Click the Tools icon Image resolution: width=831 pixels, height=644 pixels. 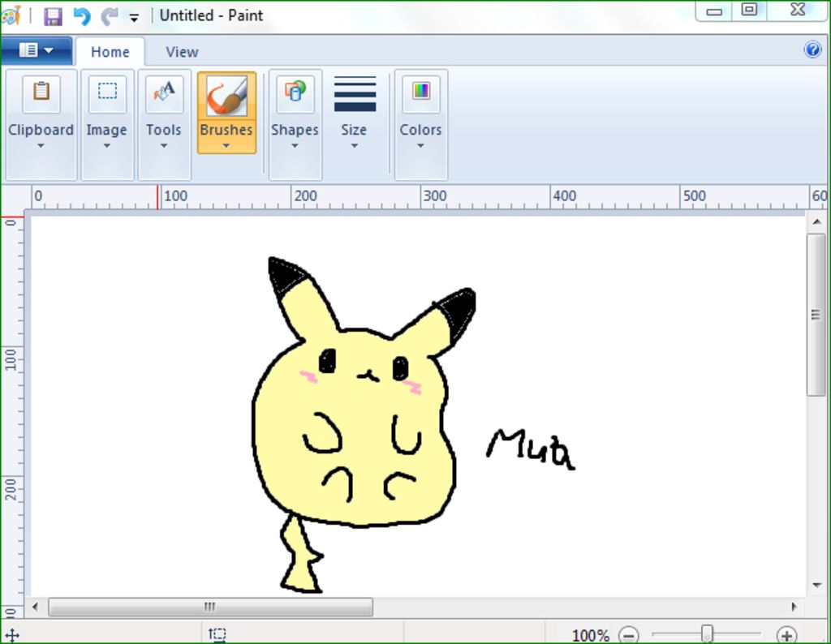(x=164, y=92)
